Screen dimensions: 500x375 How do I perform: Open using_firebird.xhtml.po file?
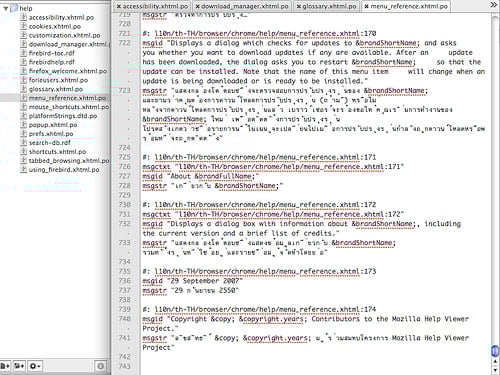click(64, 170)
